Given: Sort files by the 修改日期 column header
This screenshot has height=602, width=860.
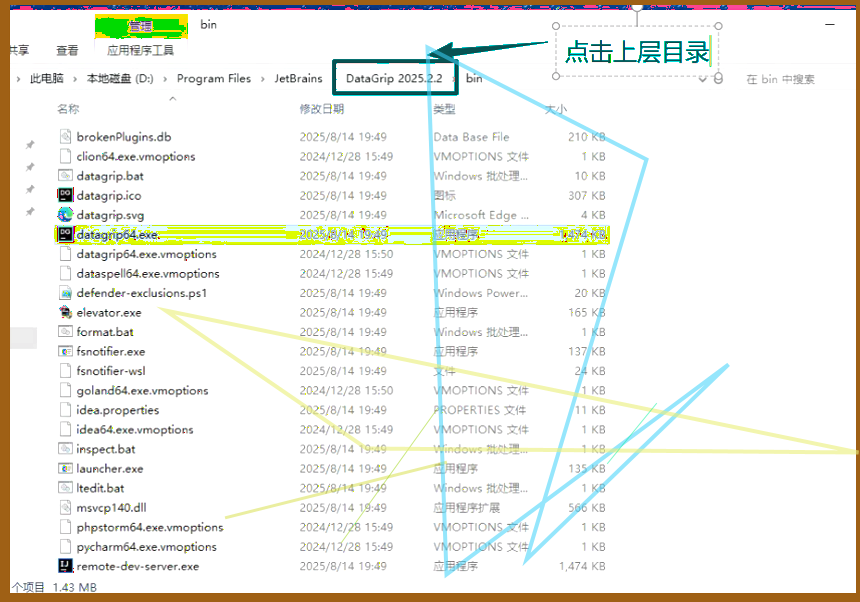Looking at the screenshot, I should click(322, 109).
